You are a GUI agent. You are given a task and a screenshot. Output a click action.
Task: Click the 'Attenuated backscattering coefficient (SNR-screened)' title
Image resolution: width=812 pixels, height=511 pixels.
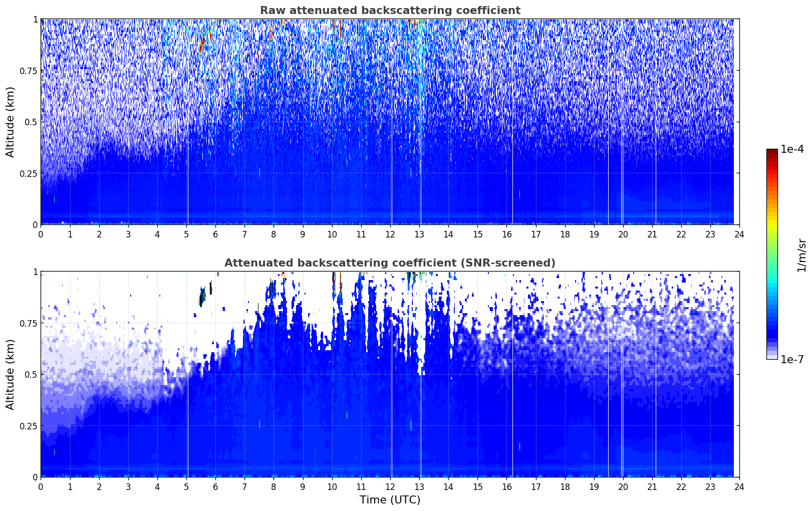pos(390,263)
